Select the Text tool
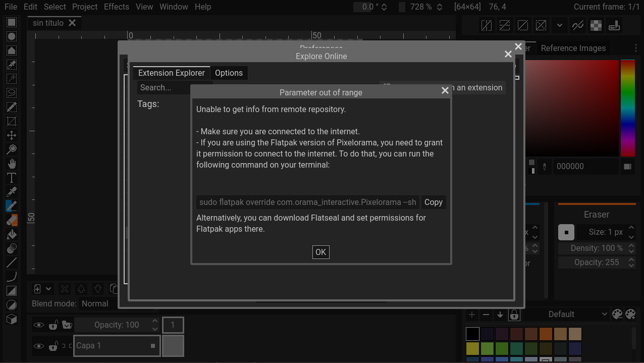Viewport: 644px width, 363px height. 11,178
